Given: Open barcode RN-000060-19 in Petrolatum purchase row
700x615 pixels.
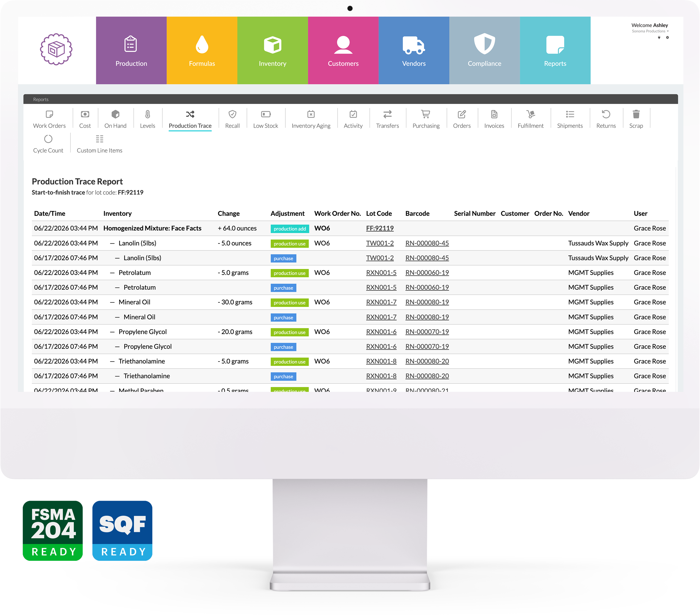Looking at the screenshot, I should pyautogui.click(x=427, y=287).
